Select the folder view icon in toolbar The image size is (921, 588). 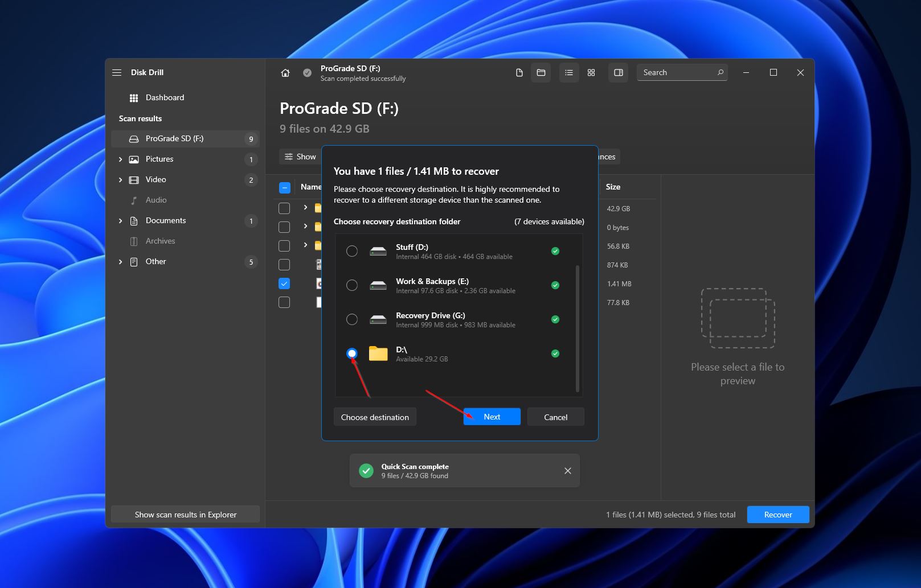tap(541, 72)
